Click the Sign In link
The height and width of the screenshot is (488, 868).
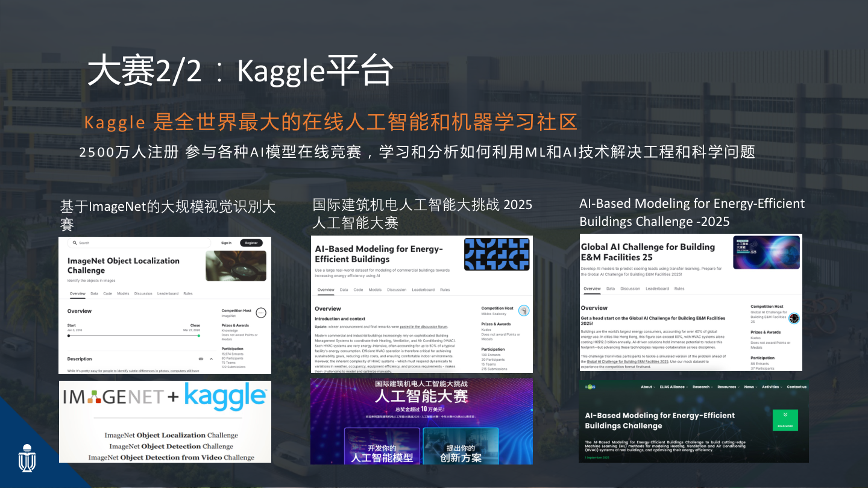click(226, 243)
